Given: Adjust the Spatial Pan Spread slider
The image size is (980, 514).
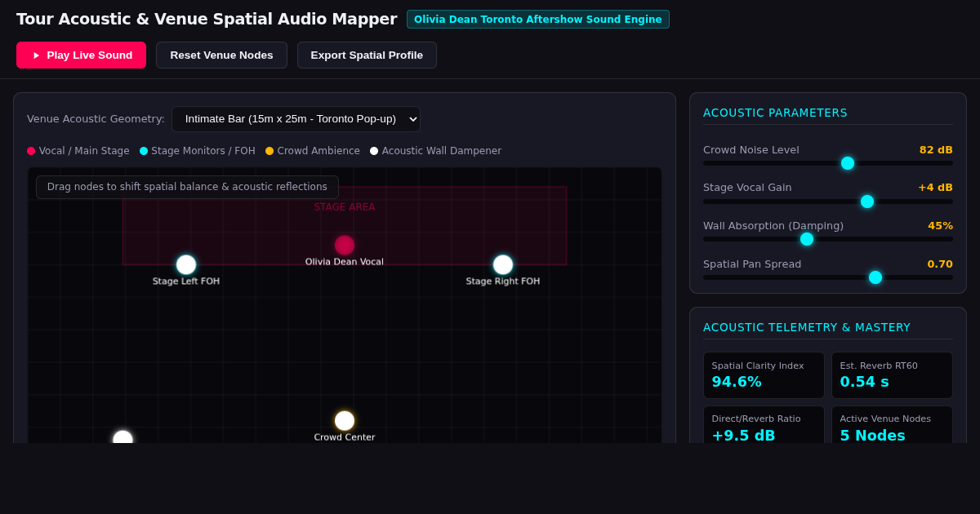Looking at the screenshot, I should point(828,277).
